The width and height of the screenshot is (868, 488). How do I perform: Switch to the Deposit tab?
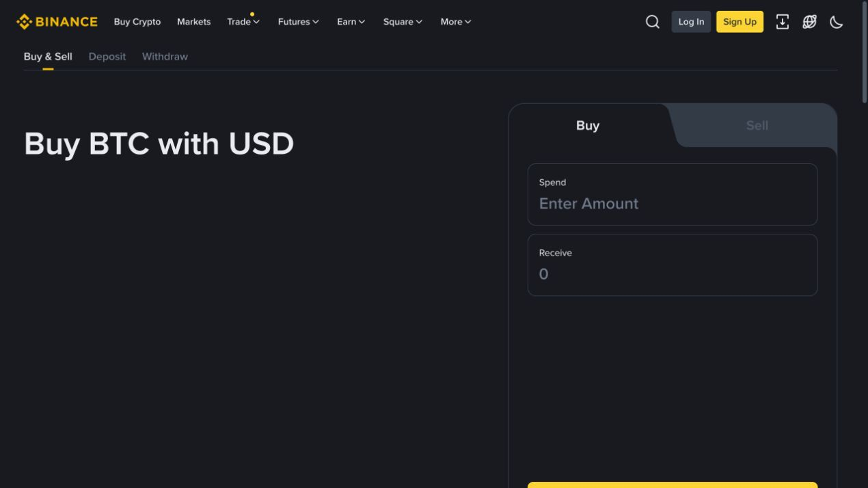(107, 57)
